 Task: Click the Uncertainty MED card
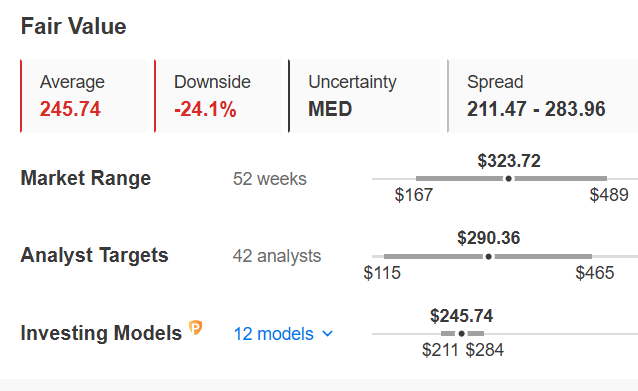[364, 96]
